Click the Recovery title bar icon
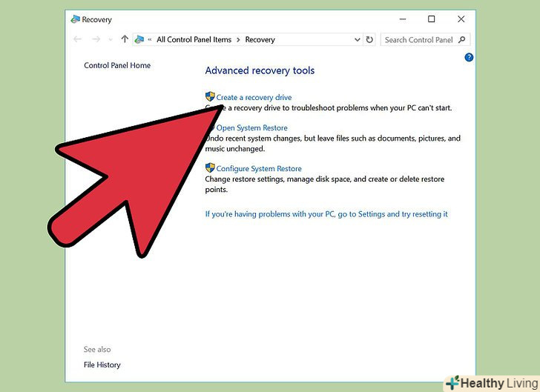This screenshot has height=392, width=540. point(75,19)
